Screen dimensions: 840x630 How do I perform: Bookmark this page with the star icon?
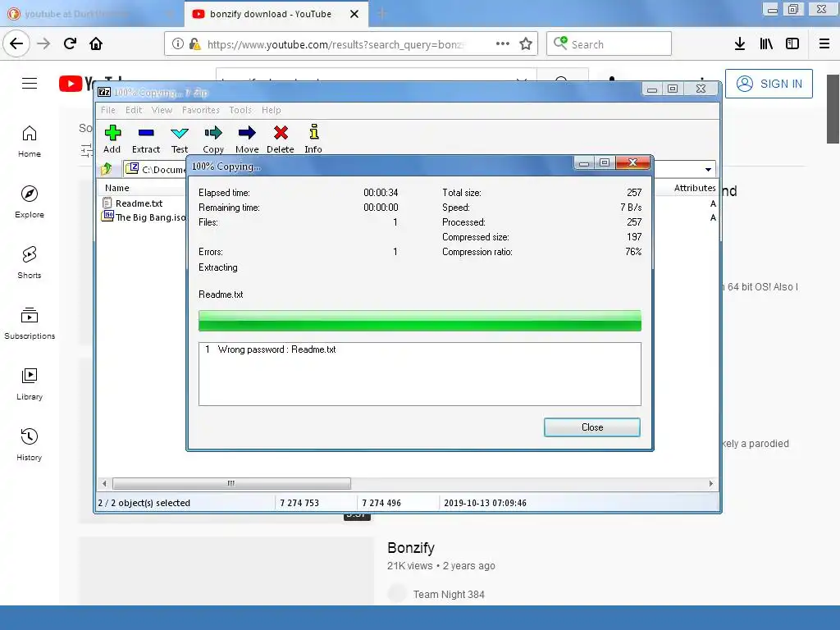tap(526, 44)
